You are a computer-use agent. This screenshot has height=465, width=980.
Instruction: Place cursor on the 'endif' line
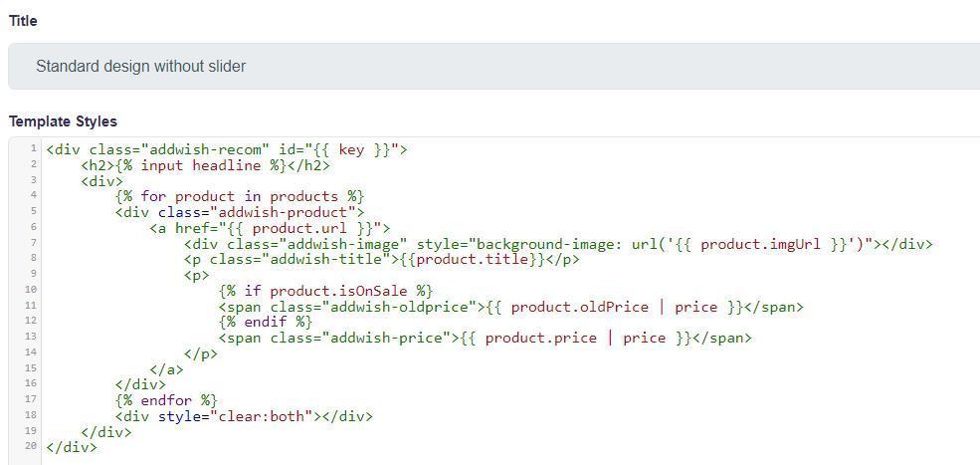click(265, 322)
